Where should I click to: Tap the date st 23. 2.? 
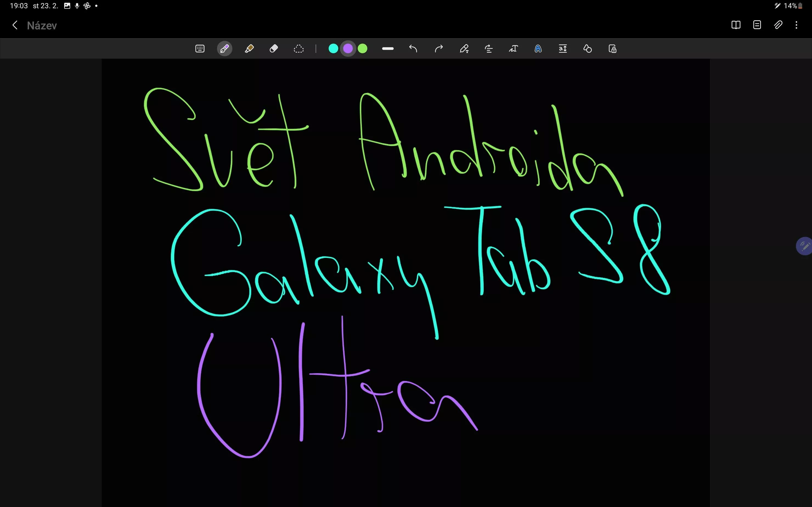[x=46, y=6]
